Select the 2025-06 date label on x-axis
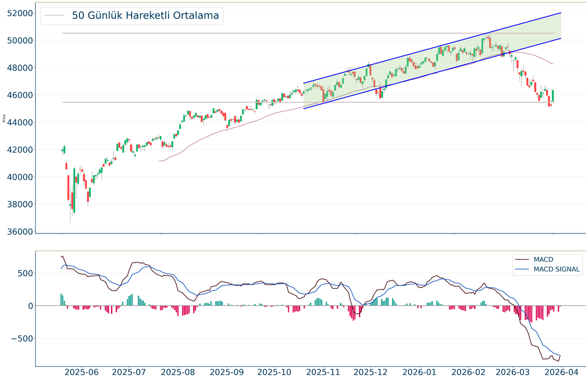The image size is (588, 379). [81, 372]
